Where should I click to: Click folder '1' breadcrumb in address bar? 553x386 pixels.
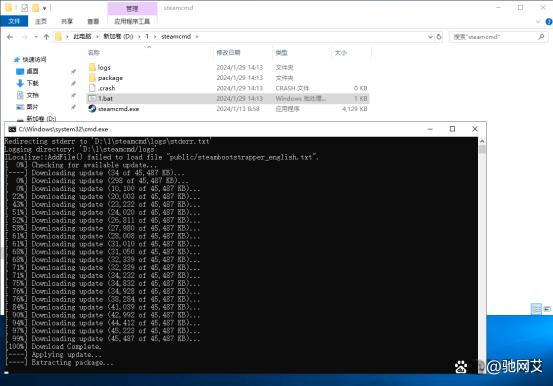[x=147, y=36]
